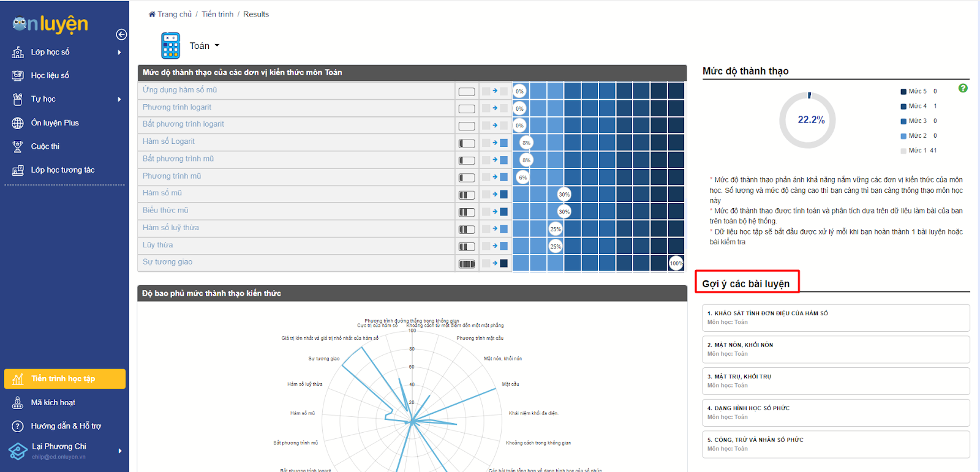Open suggested lesson Khảo sát tính đơn điệu của hàm số
The height and width of the screenshot is (472, 980).
(836, 318)
